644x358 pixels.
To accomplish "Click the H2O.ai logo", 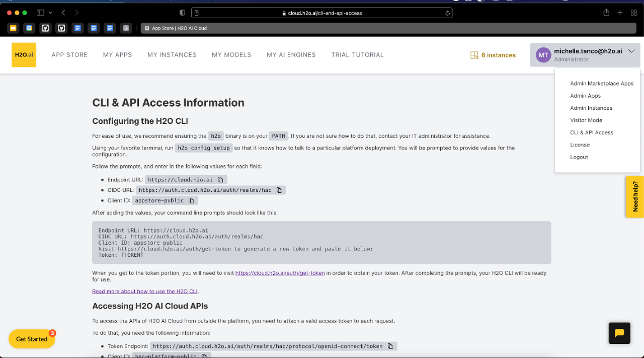I will coord(24,55).
